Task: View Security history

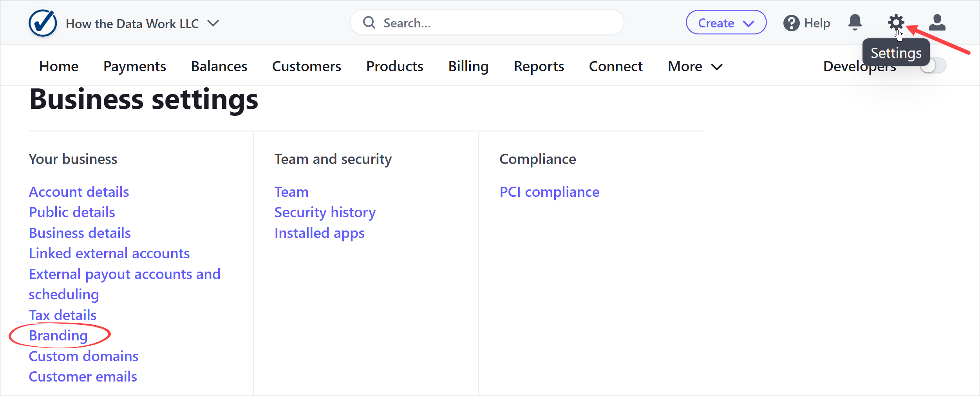Action: point(325,212)
